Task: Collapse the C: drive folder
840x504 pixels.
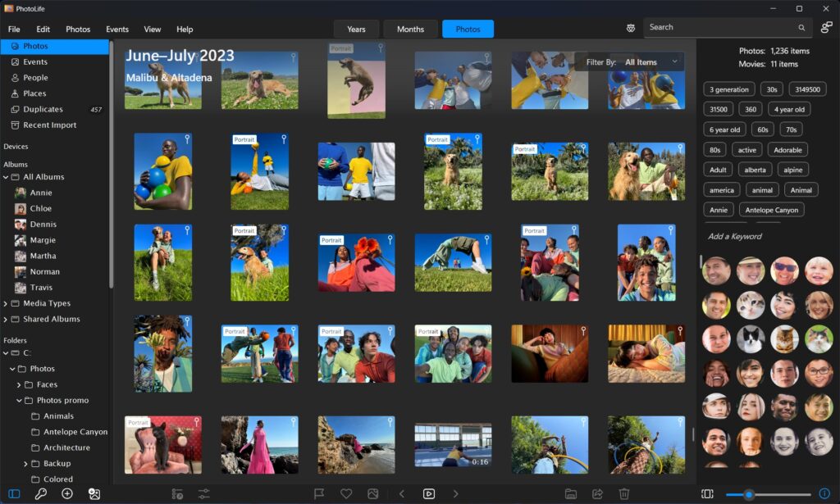Action: point(6,353)
